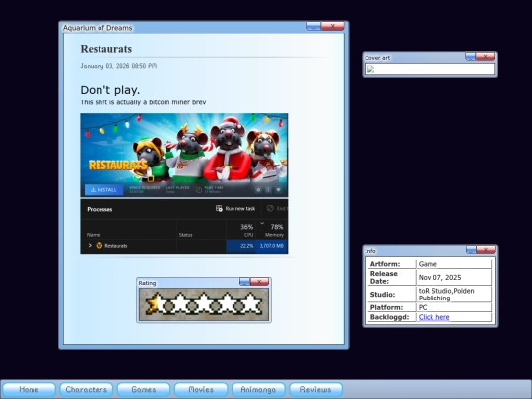Click the "1,707.0 MB" memory cell
The image size is (532, 399).
(272, 246)
